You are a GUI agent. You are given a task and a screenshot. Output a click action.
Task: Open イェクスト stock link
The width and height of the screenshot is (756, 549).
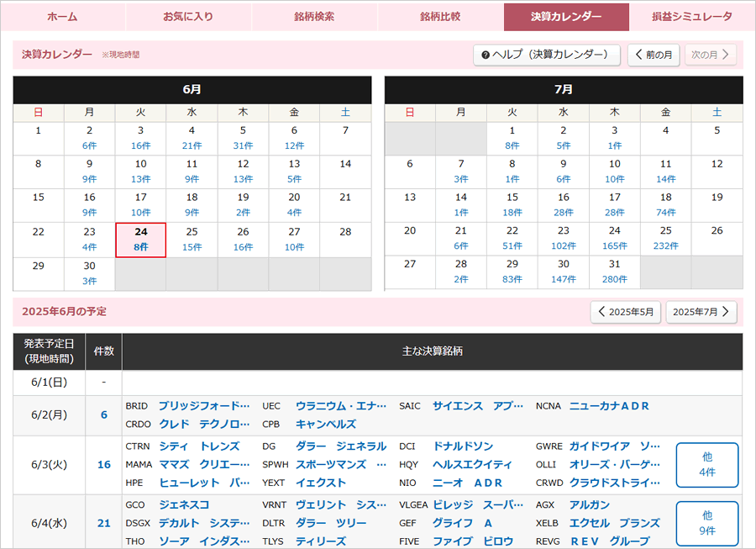click(x=321, y=483)
